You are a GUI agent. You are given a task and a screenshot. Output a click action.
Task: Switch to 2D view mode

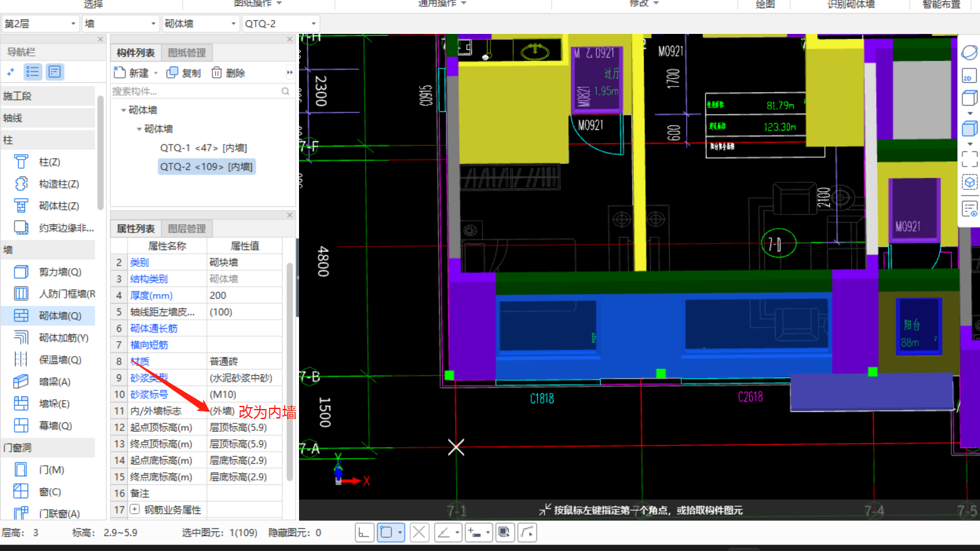click(x=969, y=75)
